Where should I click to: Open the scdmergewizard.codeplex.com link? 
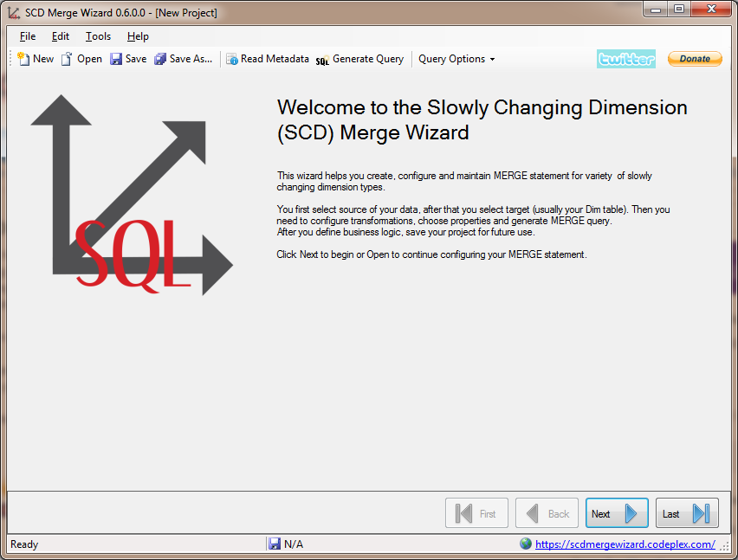[625, 544]
